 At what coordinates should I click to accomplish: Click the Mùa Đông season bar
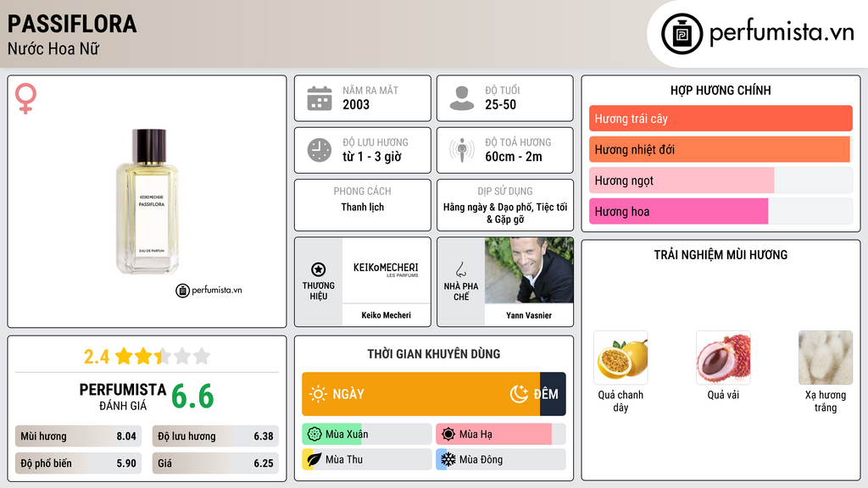tap(501, 459)
